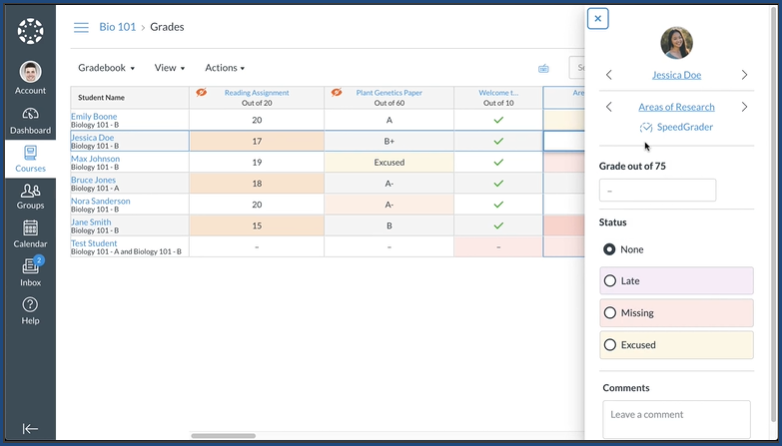Image resolution: width=782 pixels, height=446 pixels.
Task: Open SpeedGrader from the tray
Action: (676, 127)
